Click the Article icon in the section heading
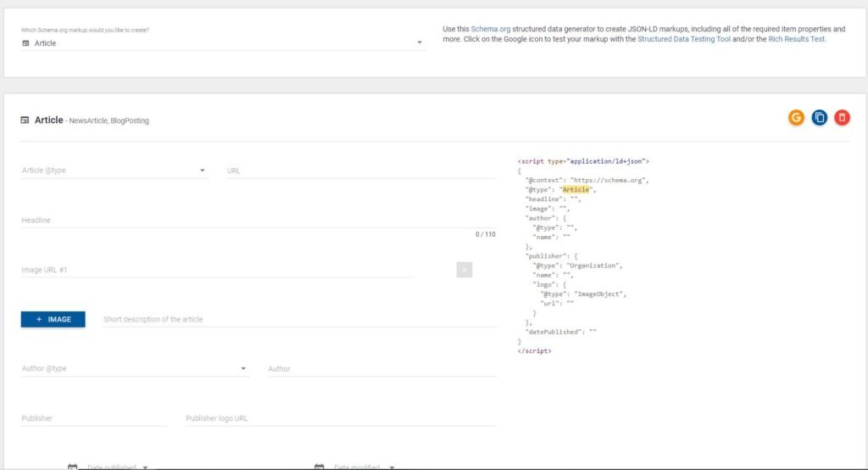The image size is (868, 470). [x=25, y=120]
